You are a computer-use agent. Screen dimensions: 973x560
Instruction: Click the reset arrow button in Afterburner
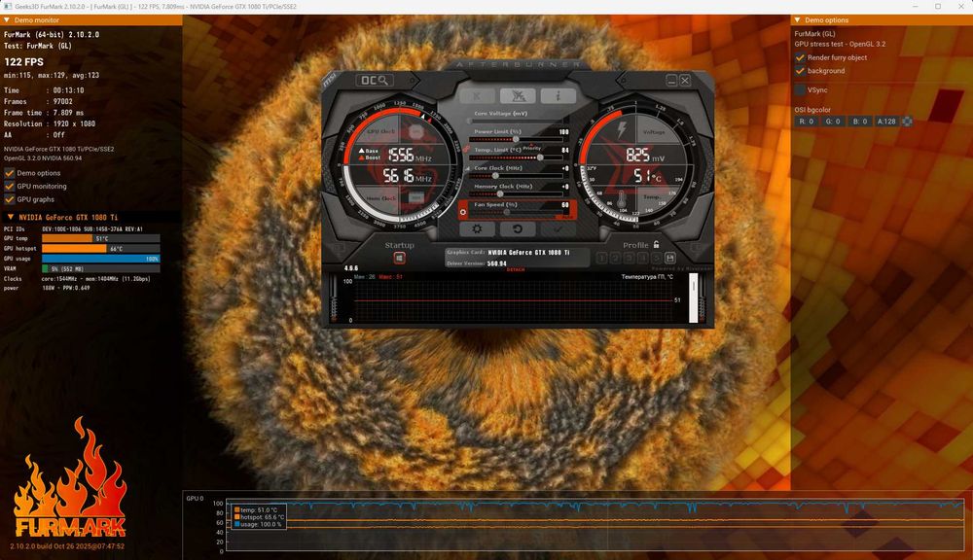(x=518, y=228)
